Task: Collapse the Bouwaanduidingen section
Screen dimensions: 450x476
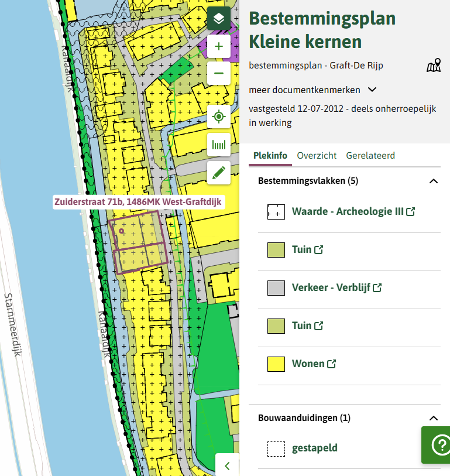Action: 433,418
